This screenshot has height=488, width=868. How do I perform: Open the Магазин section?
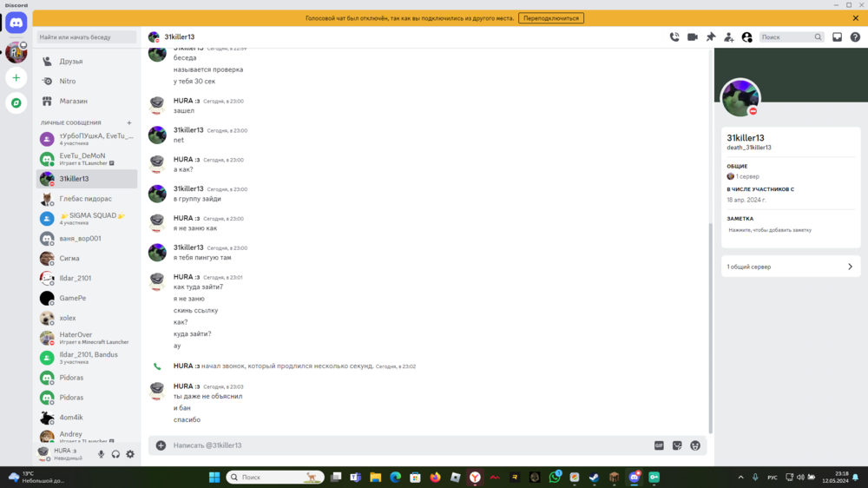coord(86,102)
